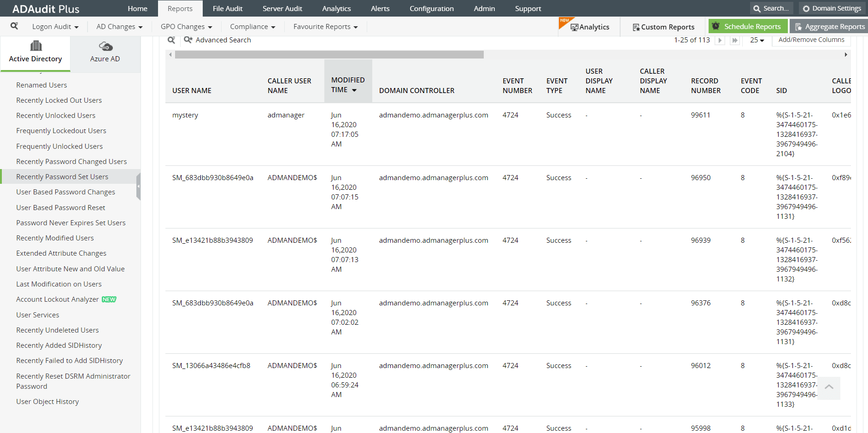Click the user name cell 'mystery'

pyautogui.click(x=185, y=115)
